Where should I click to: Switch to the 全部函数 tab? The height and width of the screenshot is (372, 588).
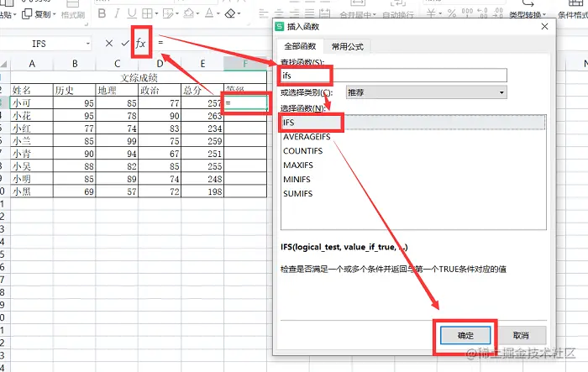(x=300, y=46)
